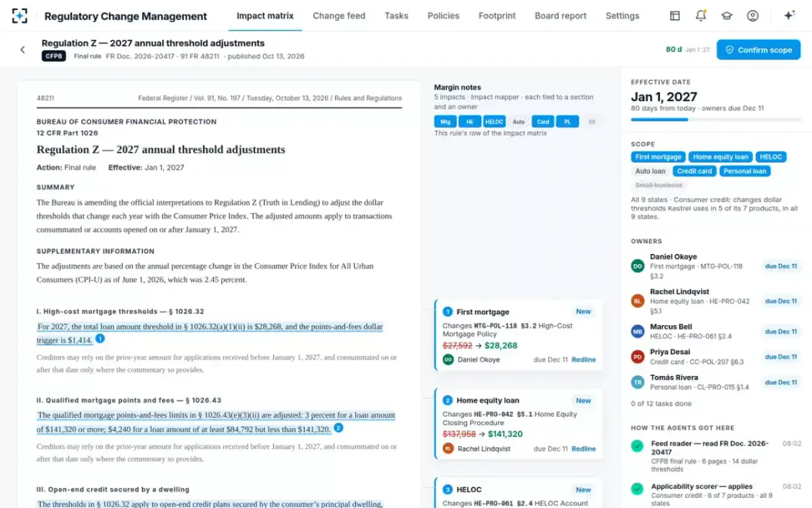Click New tag on First mortgage card
This screenshot has width=812, height=508.
pyautogui.click(x=583, y=312)
